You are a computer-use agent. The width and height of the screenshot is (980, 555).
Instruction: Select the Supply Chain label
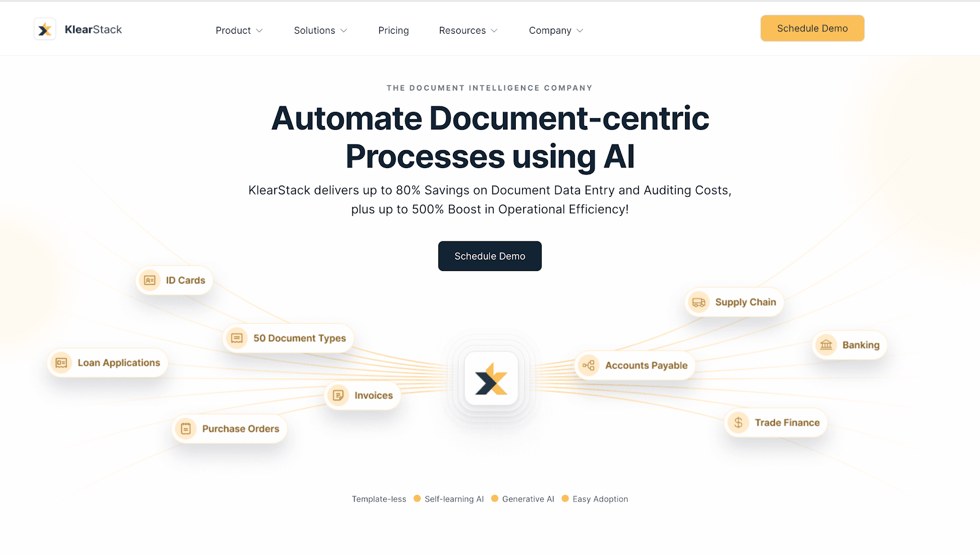click(x=746, y=302)
